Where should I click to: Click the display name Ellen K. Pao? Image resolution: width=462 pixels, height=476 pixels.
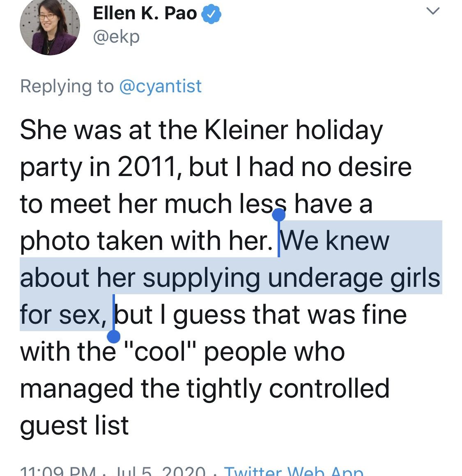tap(145, 14)
